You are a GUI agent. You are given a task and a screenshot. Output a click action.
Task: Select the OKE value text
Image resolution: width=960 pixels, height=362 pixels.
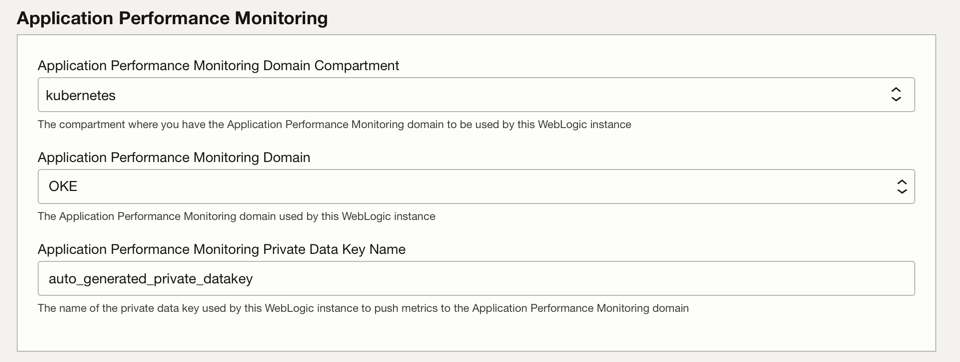click(x=63, y=186)
